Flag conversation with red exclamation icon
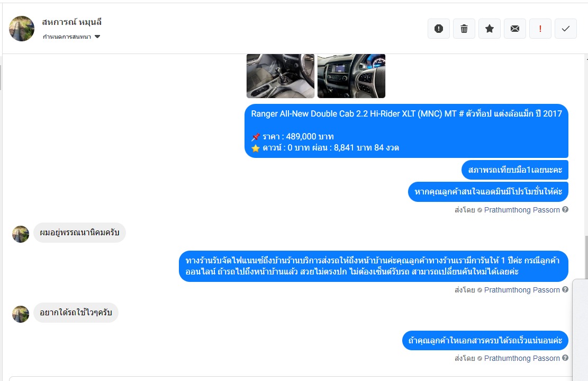 coord(540,29)
